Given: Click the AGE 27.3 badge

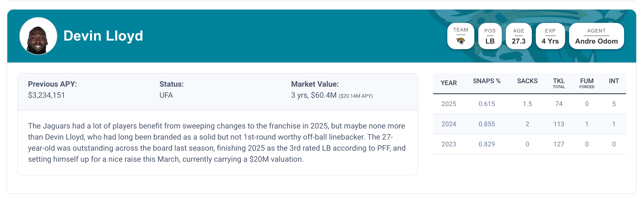Looking at the screenshot, I should click(518, 36).
